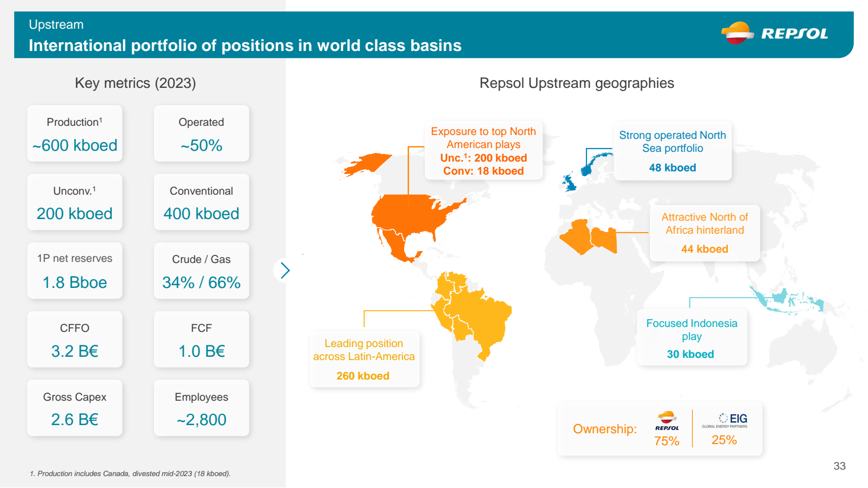Select the 1P net reserves 1.8 Bboe card
Screen dimensions: 868x488
point(75,271)
